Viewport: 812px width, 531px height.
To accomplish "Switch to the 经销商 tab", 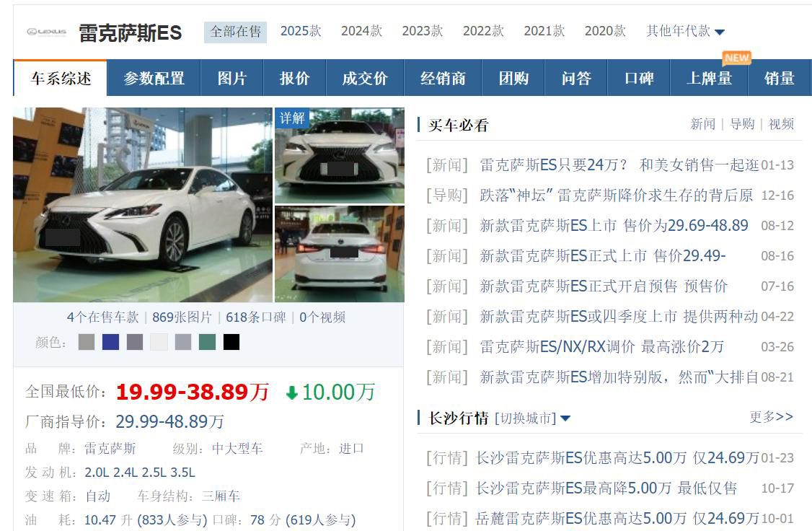I will [443, 78].
